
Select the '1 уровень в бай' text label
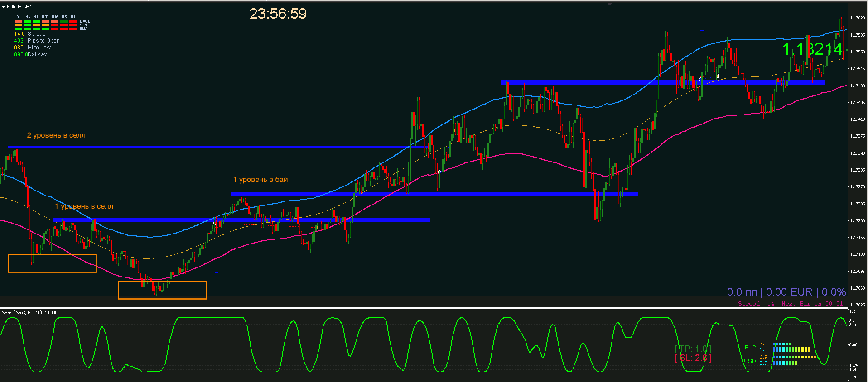pyautogui.click(x=260, y=180)
